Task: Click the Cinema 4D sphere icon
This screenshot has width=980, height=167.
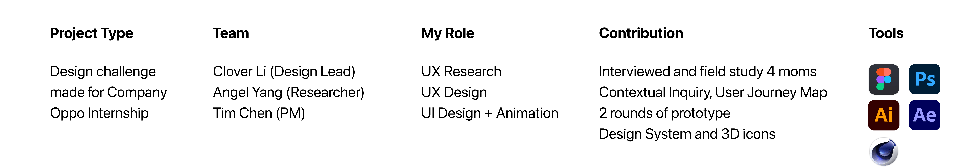Action: point(884,152)
